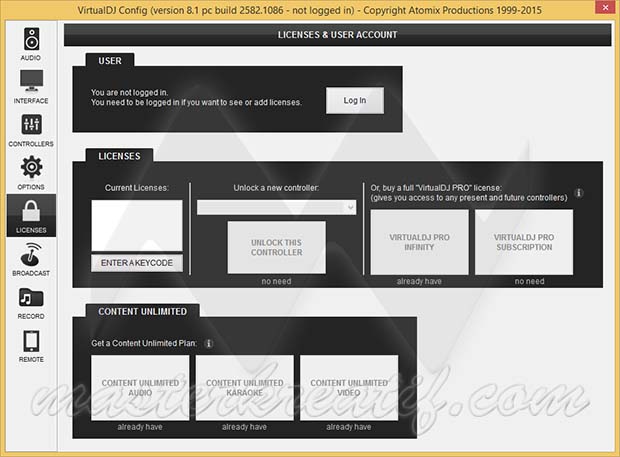This screenshot has width=620, height=457.
Task: Click the 'You are not logged in.' message
Action: coord(129,93)
